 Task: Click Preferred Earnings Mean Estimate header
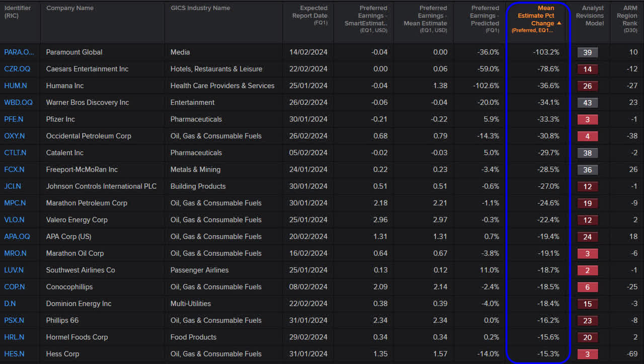(x=426, y=19)
